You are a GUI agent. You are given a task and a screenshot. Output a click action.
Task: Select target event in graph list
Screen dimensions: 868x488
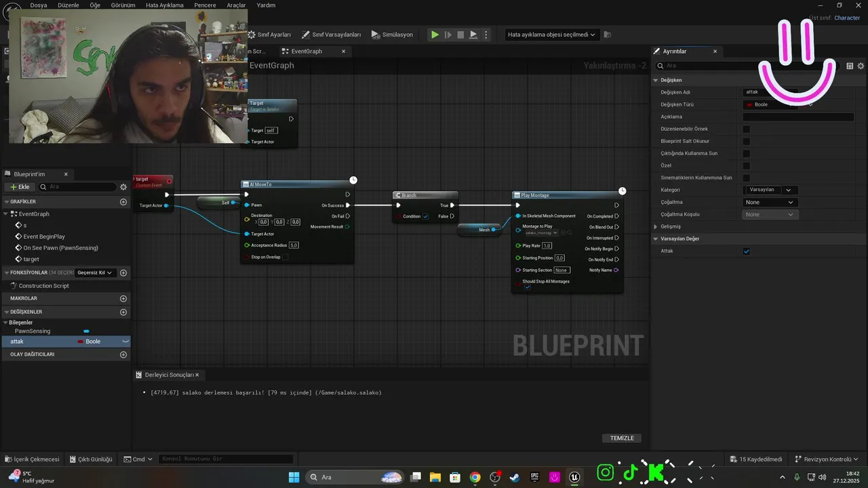31,259
